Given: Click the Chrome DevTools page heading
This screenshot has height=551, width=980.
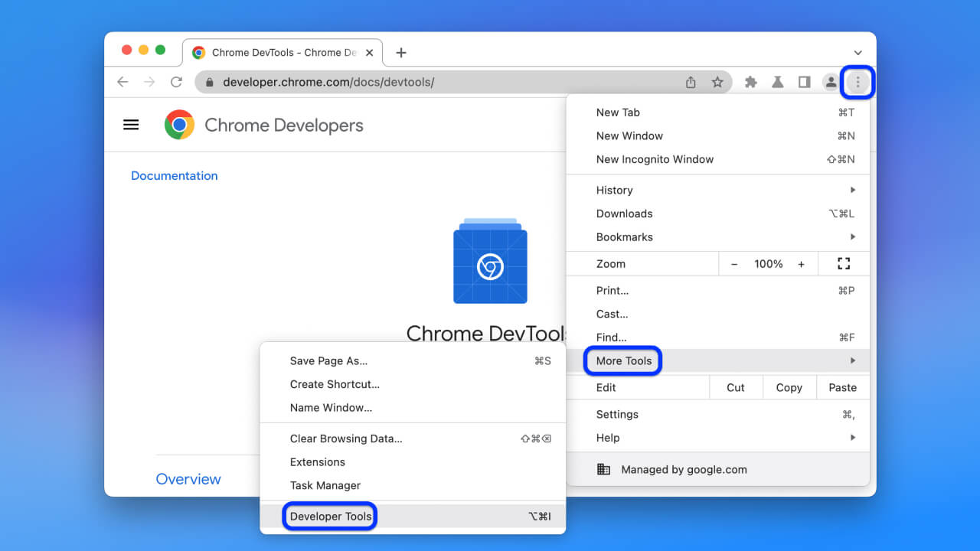Looking at the screenshot, I should (485, 334).
